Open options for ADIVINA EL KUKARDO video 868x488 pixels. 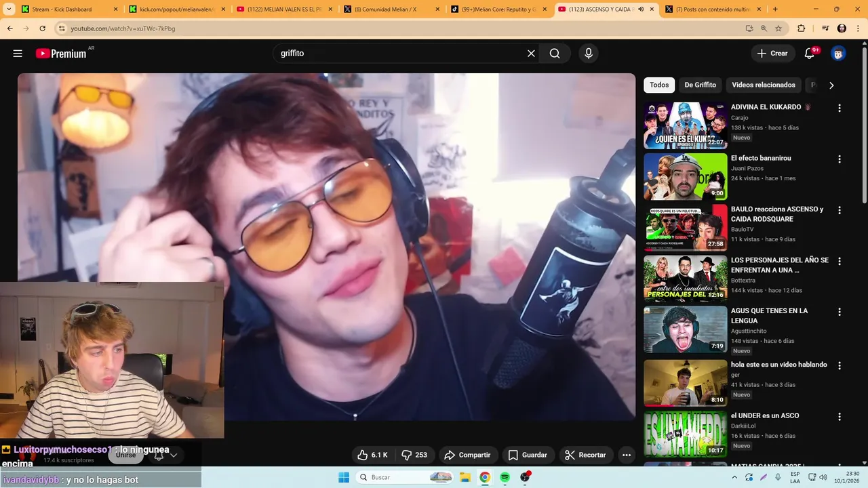click(x=840, y=108)
